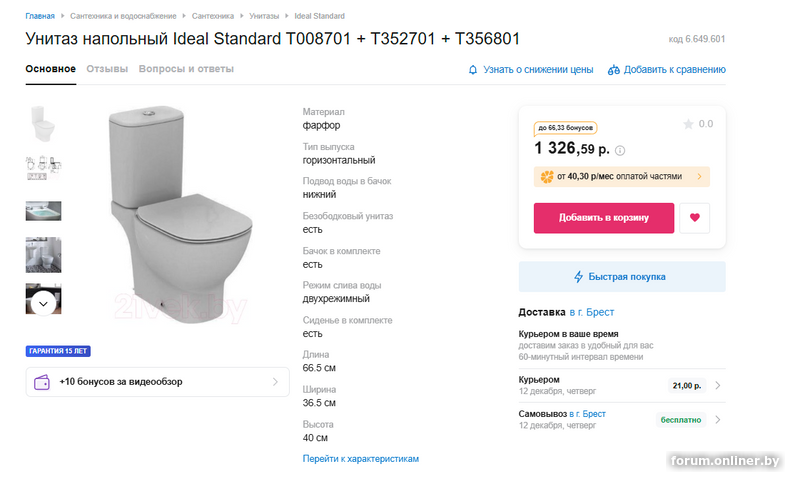Switch to the Вопросы и ответы tab
This screenshot has height=482, width=800.
coord(186,69)
